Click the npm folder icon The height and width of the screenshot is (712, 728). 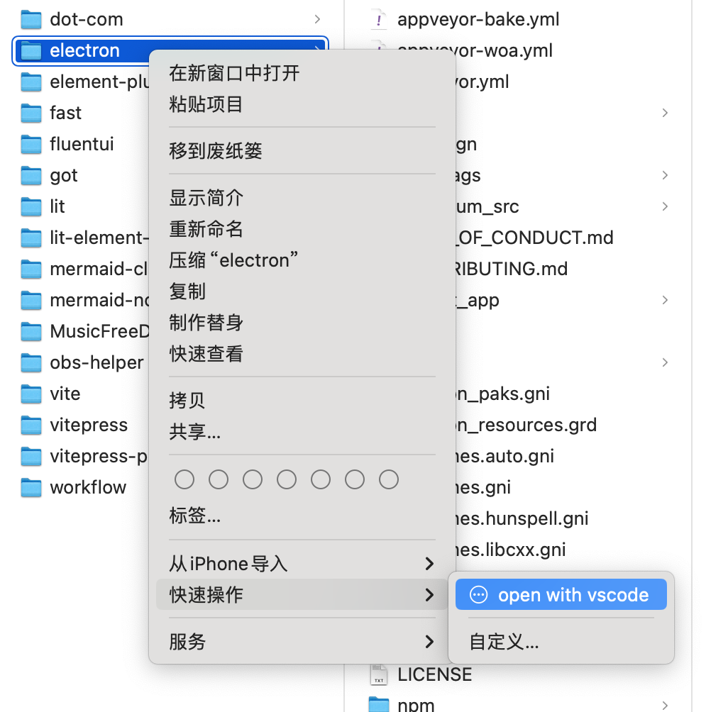pos(379,705)
